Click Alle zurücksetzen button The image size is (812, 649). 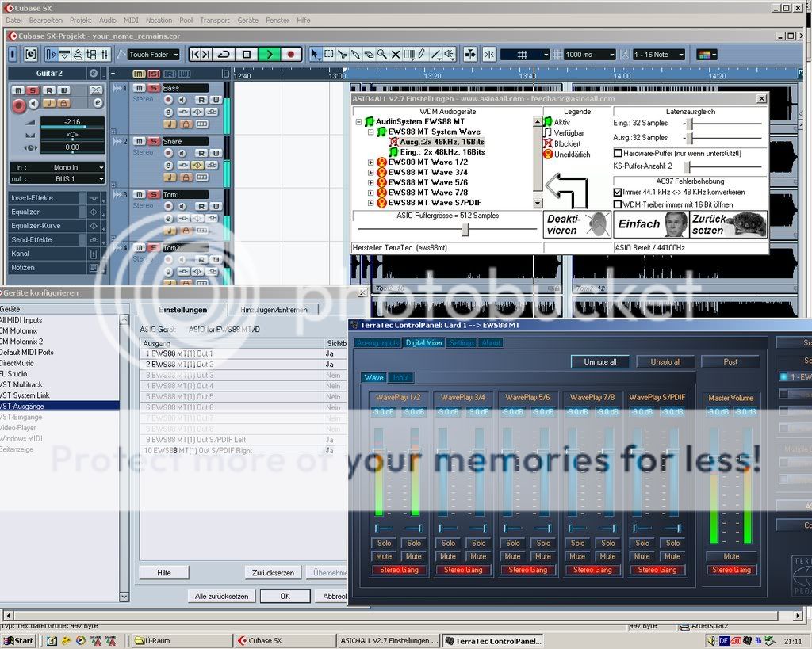point(222,596)
